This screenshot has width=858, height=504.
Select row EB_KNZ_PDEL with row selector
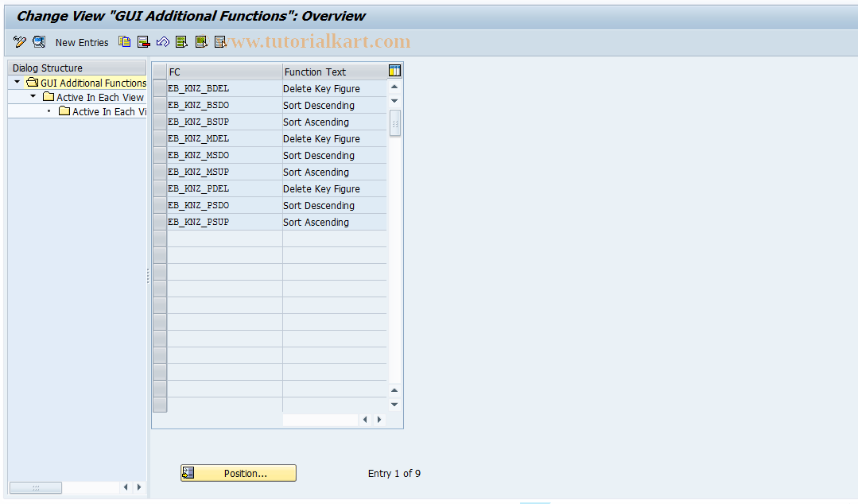pos(160,188)
